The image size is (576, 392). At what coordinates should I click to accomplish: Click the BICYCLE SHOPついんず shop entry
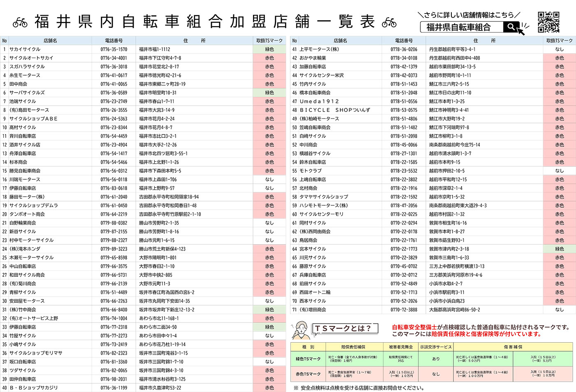[334, 110]
